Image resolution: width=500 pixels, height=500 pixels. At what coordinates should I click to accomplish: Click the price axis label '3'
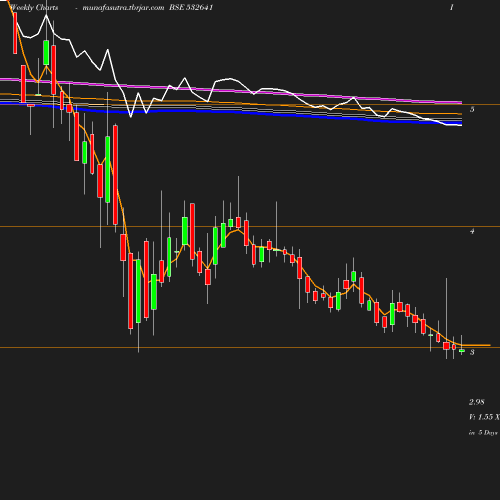point(472,352)
